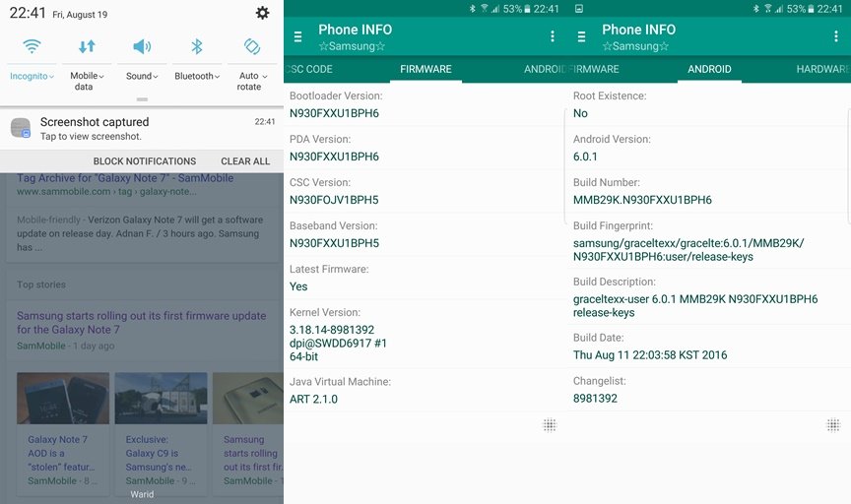Select Build Fingerprint samsung/graceltexx value
851x504 pixels.
click(x=688, y=250)
